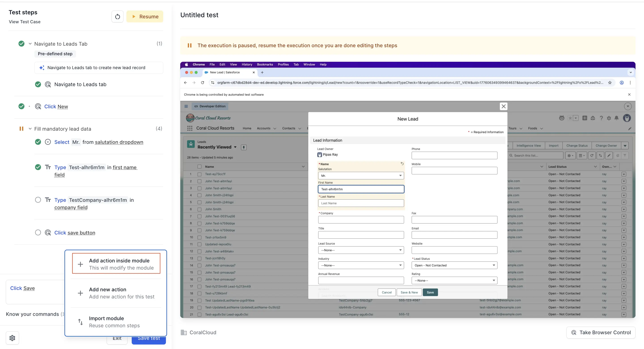Screen dimensions: 644x349
Task: Click the Resume button in the test panel
Action: point(145,16)
